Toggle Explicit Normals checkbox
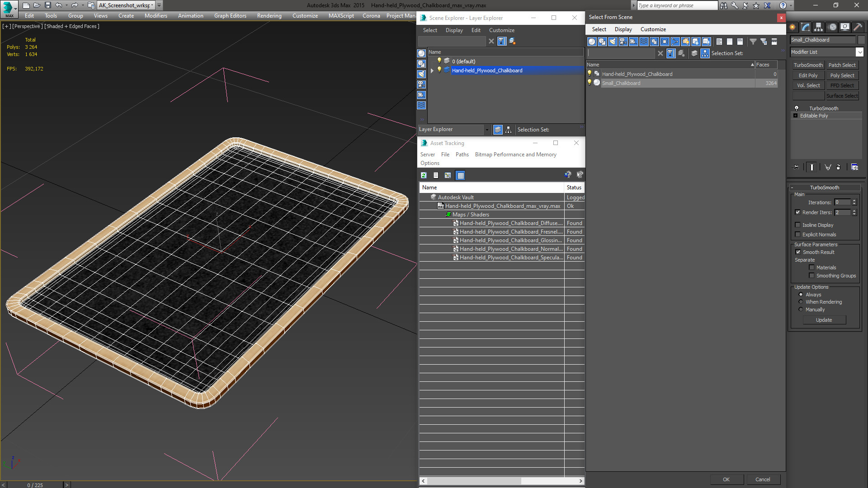Screen dimensions: 868x488 click(x=798, y=235)
